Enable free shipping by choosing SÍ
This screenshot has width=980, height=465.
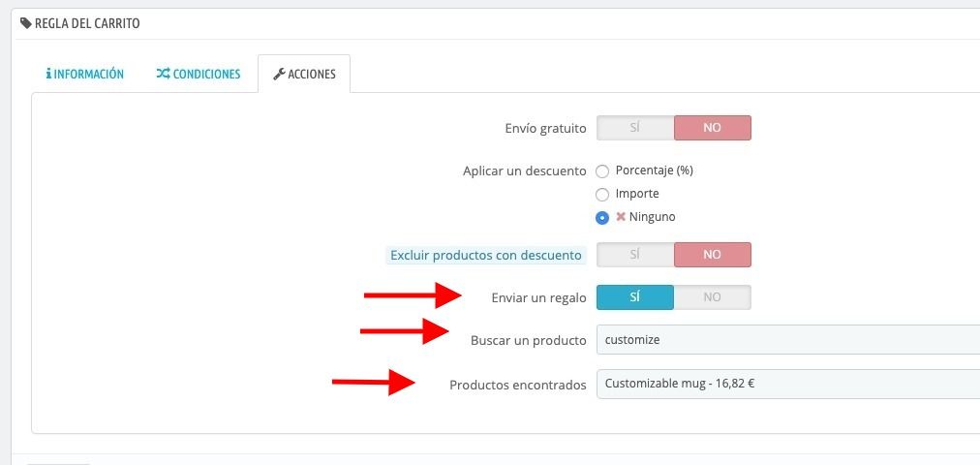(x=635, y=128)
